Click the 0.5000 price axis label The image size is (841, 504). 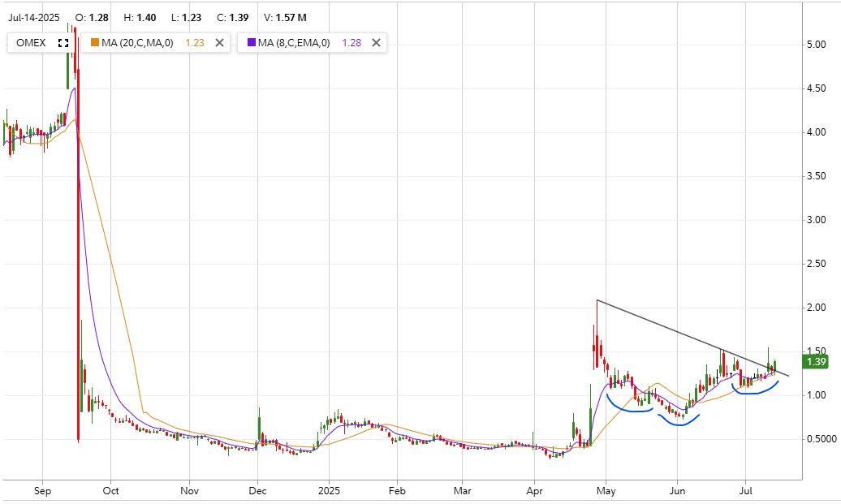click(x=822, y=439)
